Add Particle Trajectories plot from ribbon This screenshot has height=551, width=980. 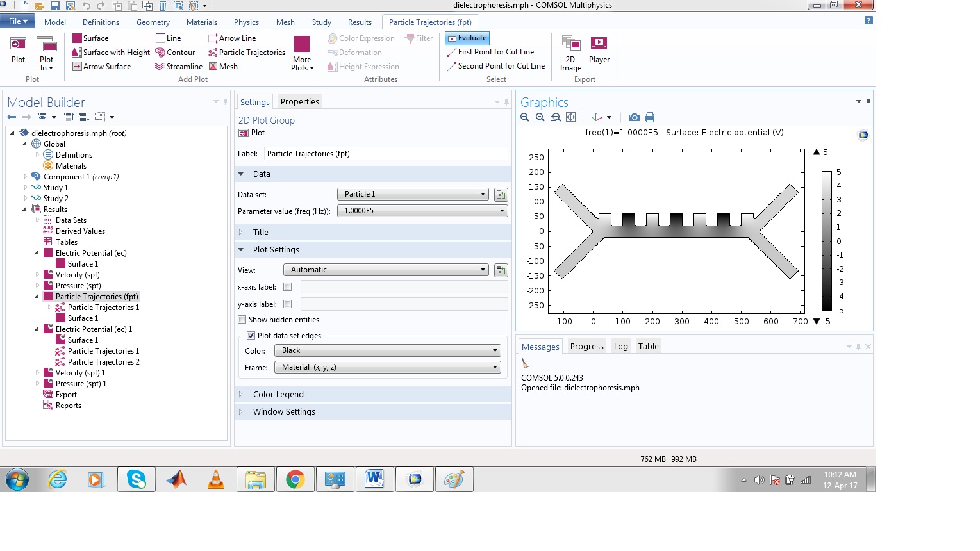pyautogui.click(x=246, y=53)
